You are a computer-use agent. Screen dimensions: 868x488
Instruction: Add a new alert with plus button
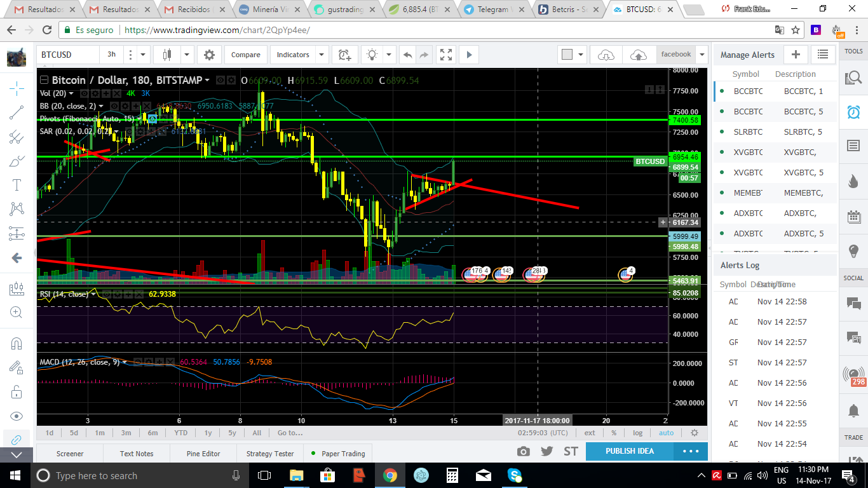point(796,55)
